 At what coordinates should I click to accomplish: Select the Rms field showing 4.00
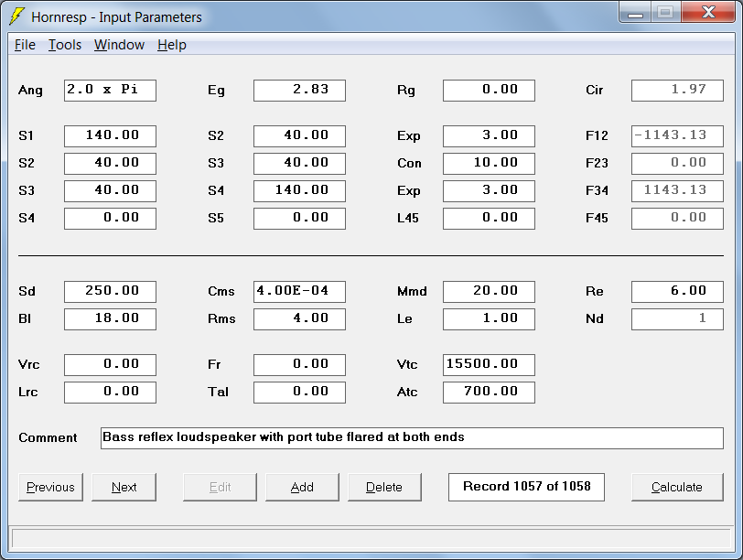pos(299,319)
